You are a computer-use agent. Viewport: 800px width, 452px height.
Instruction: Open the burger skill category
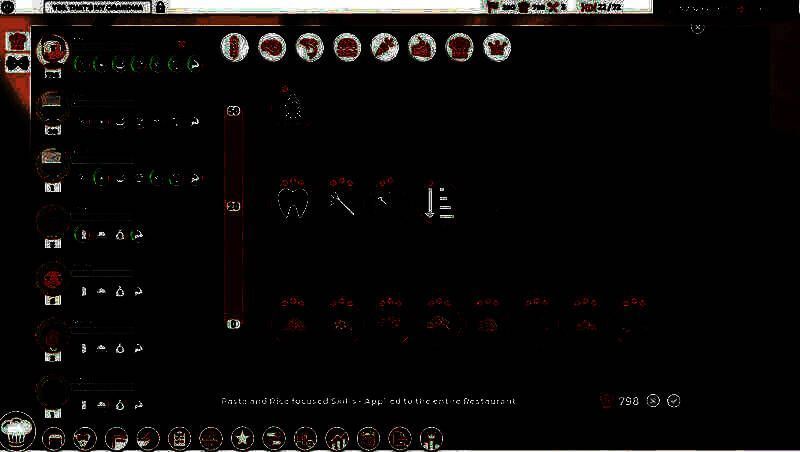(x=346, y=46)
